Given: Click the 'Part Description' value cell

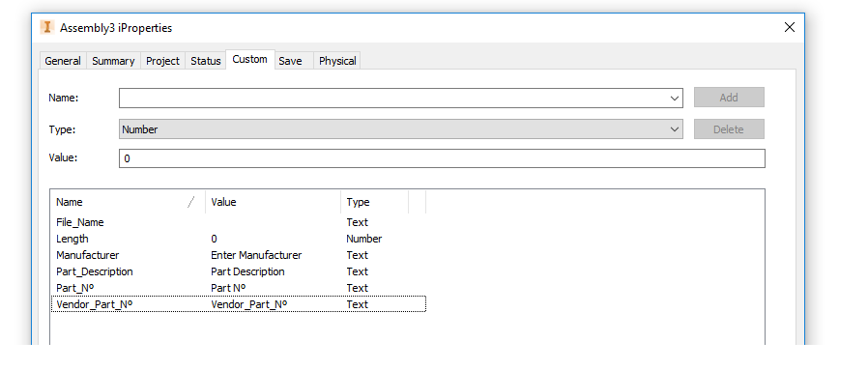Looking at the screenshot, I should coord(247,271).
